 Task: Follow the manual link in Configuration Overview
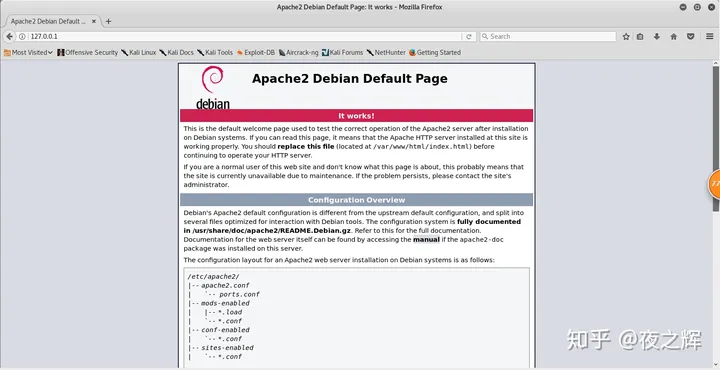(x=426, y=239)
